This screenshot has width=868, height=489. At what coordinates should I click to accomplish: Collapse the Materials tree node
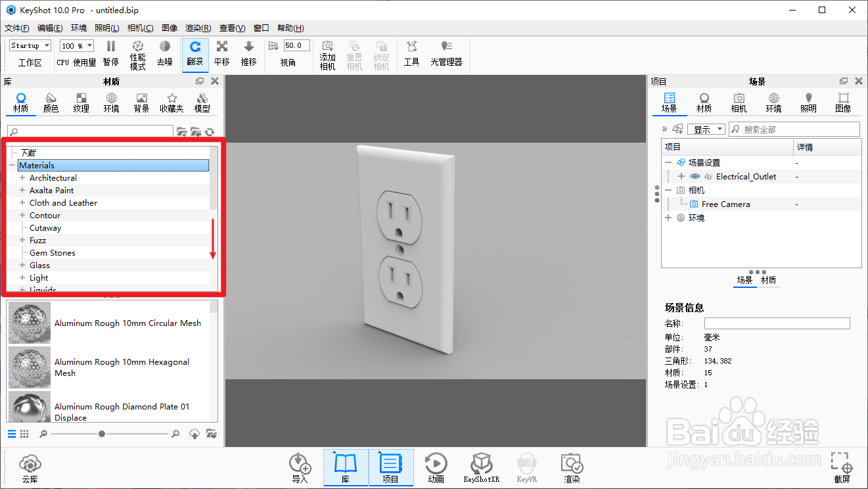pos(12,166)
